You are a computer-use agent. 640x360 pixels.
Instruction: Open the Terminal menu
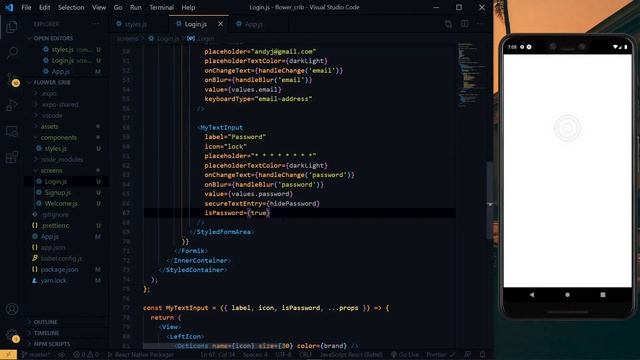point(161,7)
